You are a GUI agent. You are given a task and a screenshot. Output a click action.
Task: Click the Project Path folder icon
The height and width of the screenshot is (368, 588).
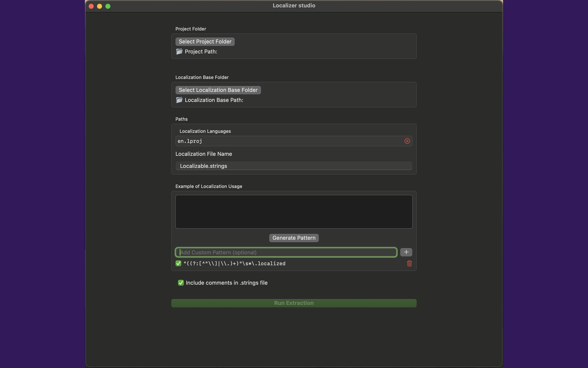tap(179, 52)
